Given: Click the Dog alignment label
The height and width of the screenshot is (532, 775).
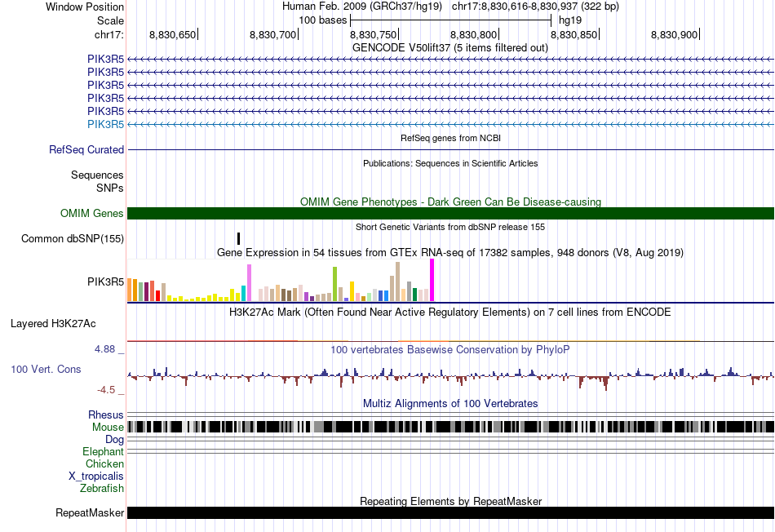Looking at the screenshot, I should [x=115, y=440].
